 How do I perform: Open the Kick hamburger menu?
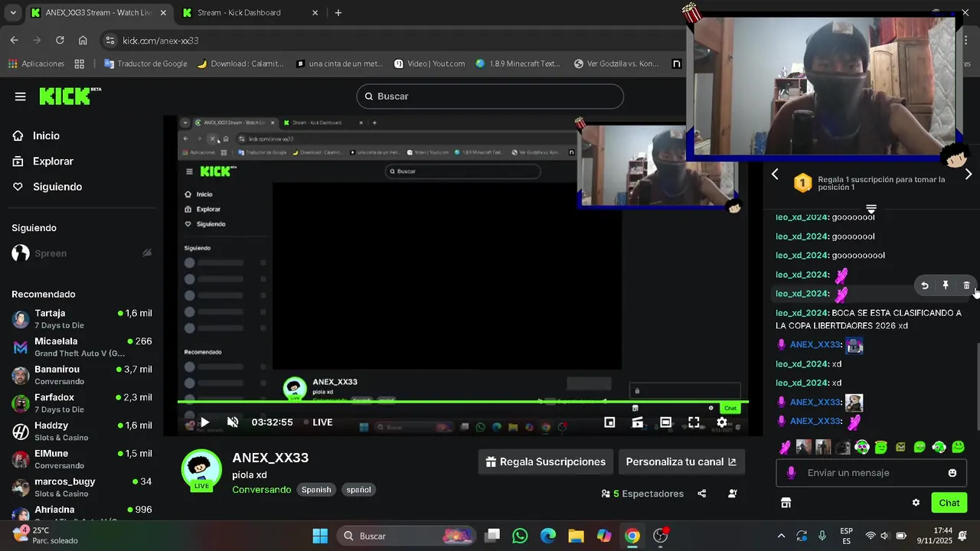click(21, 96)
